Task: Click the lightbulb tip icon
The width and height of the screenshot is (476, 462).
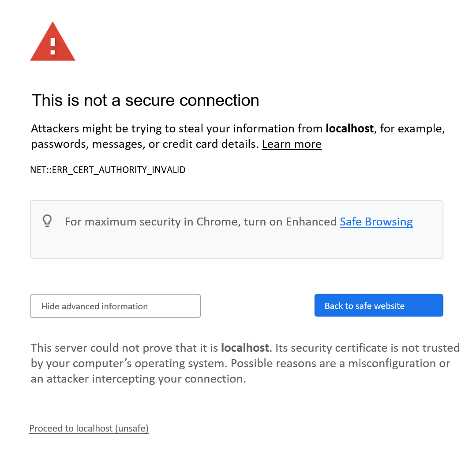Action: click(47, 221)
